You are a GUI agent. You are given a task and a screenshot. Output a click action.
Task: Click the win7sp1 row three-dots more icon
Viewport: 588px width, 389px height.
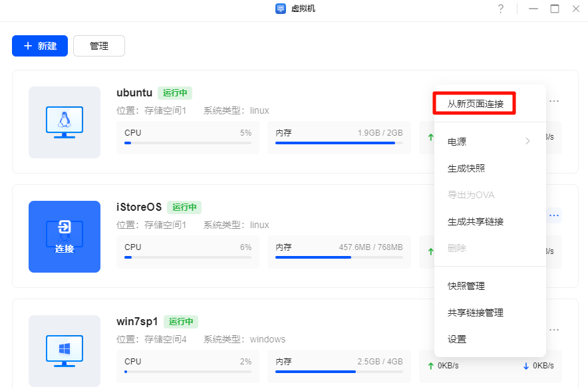[553, 329]
